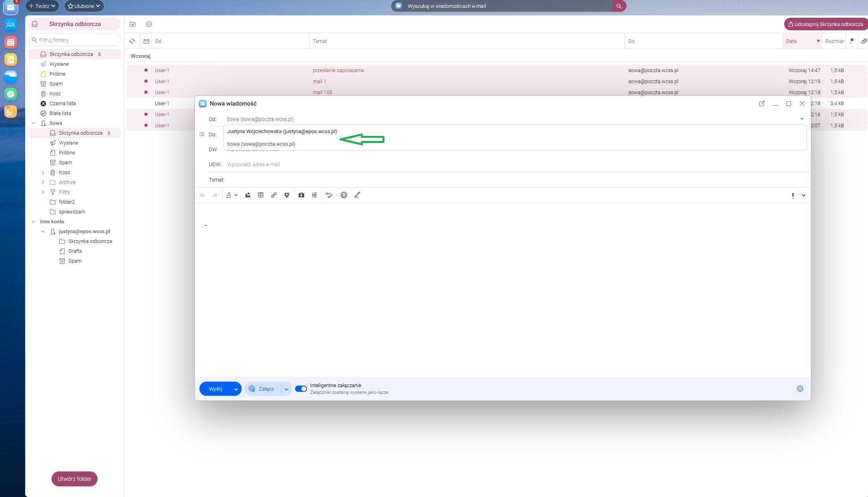Toggle Inteligentne załączanie switch
The image size is (868, 497).
(x=301, y=389)
